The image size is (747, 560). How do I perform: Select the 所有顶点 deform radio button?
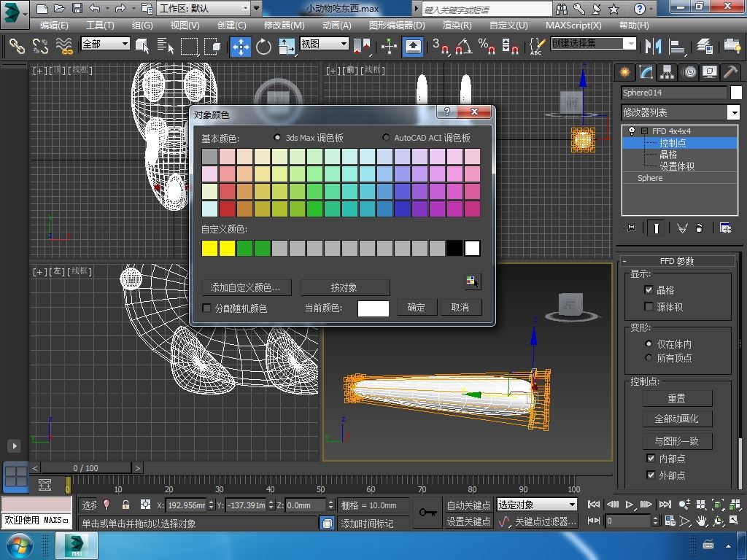(649, 357)
